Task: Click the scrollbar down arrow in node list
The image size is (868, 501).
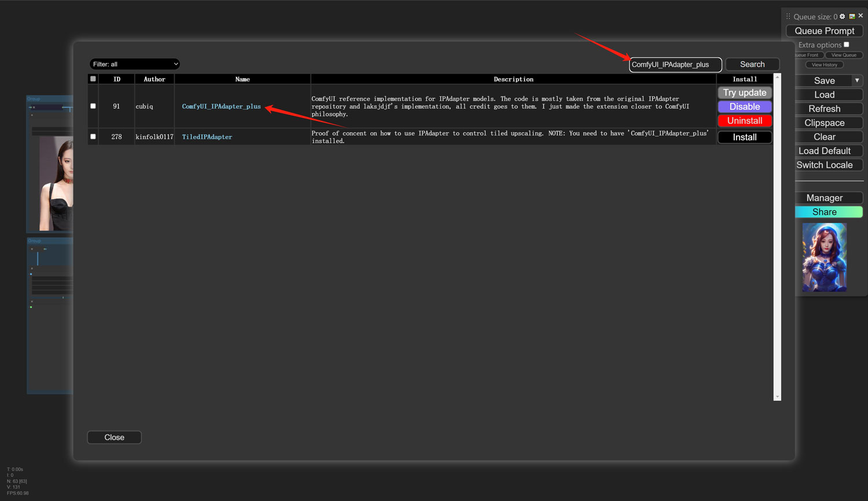Action: (x=777, y=397)
